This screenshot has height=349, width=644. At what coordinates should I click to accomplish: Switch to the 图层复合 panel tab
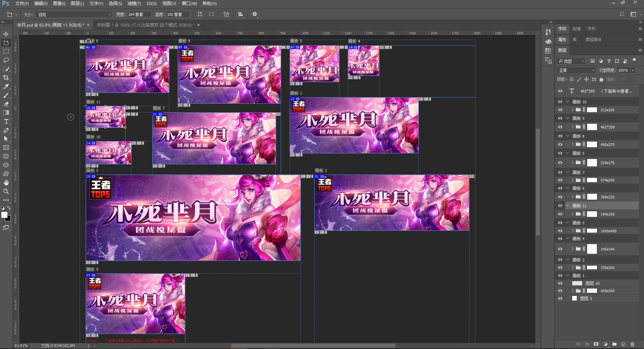594,40
